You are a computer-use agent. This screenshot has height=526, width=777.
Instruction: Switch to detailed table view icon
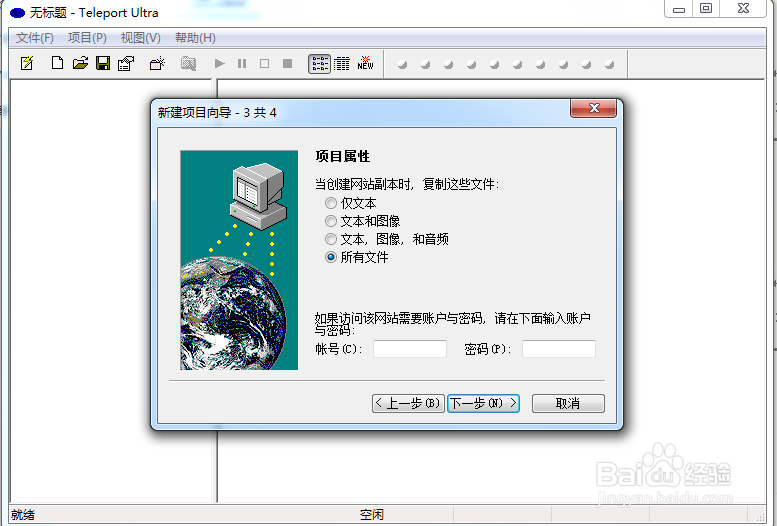342,63
